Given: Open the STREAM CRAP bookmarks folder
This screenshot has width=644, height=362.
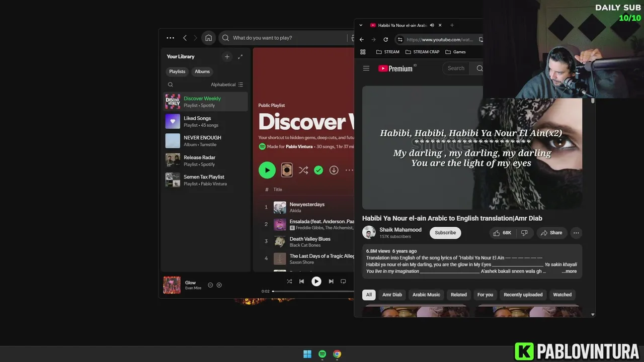Looking at the screenshot, I should click(422, 52).
